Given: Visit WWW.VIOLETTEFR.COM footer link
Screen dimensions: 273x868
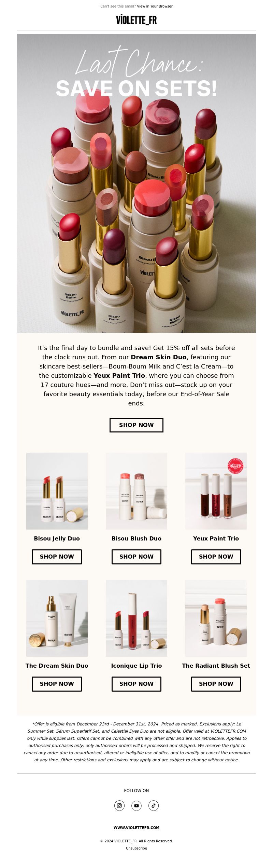Looking at the screenshot, I should tap(136, 828).
